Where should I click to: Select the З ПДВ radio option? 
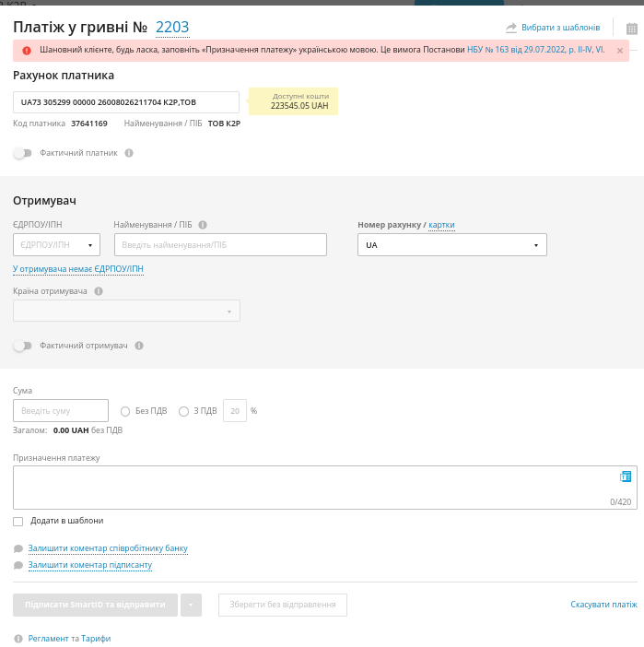click(x=183, y=411)
